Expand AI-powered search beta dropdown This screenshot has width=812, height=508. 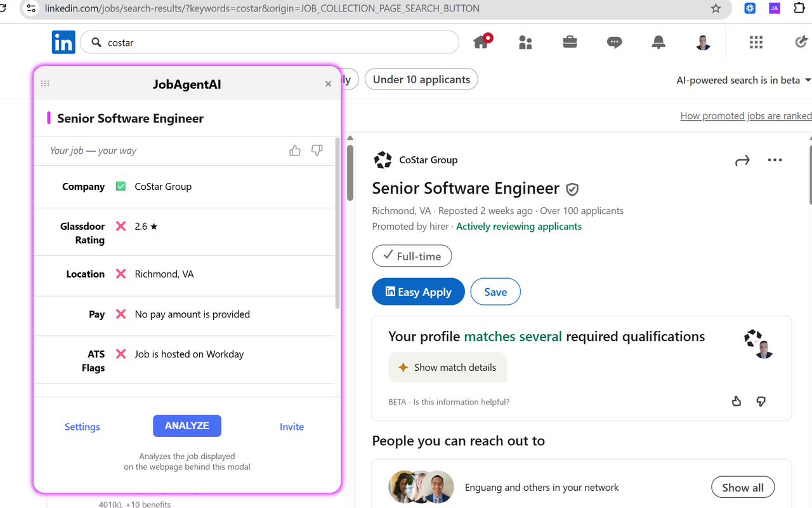coord(743,80)
